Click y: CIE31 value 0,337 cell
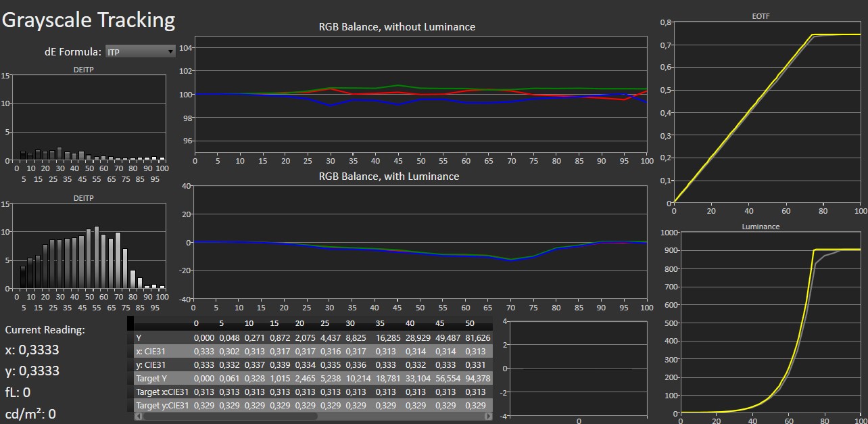Viewport: 868px width, 424px height. (x=254, y=364)
